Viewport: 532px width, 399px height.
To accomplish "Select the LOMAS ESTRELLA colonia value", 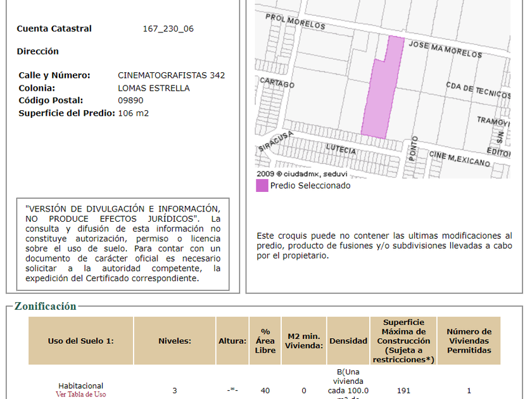I will (153, 88).
